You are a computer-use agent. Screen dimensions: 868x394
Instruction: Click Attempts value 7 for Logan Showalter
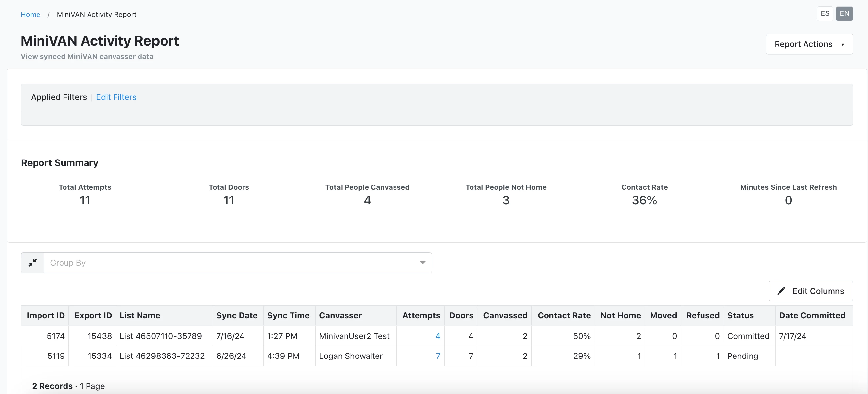pyautogui.click(x=437, y=356)
